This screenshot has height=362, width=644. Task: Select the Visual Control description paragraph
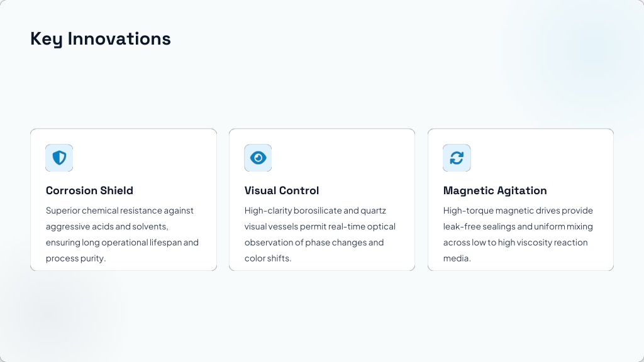tap(320, 234)
